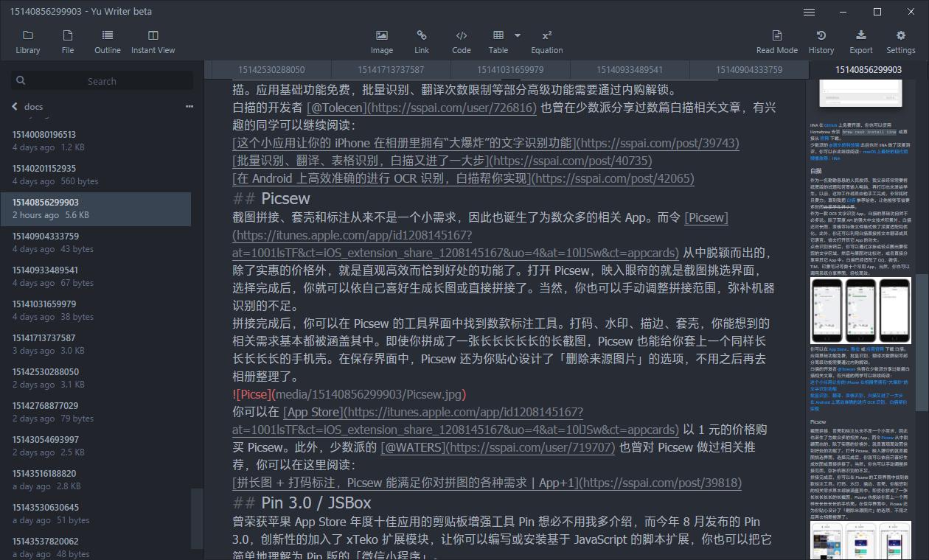Insert a Link from toolbar
Viewport: 929px width, 560px height.
422,42
